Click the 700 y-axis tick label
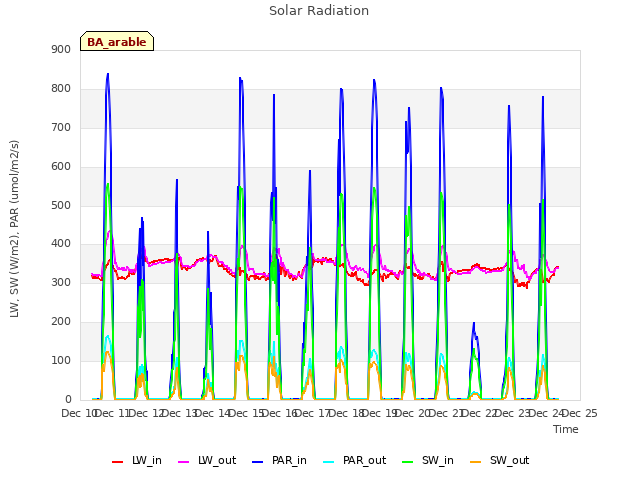The width and height of the screenshot is (640, 480). (61, 127)
